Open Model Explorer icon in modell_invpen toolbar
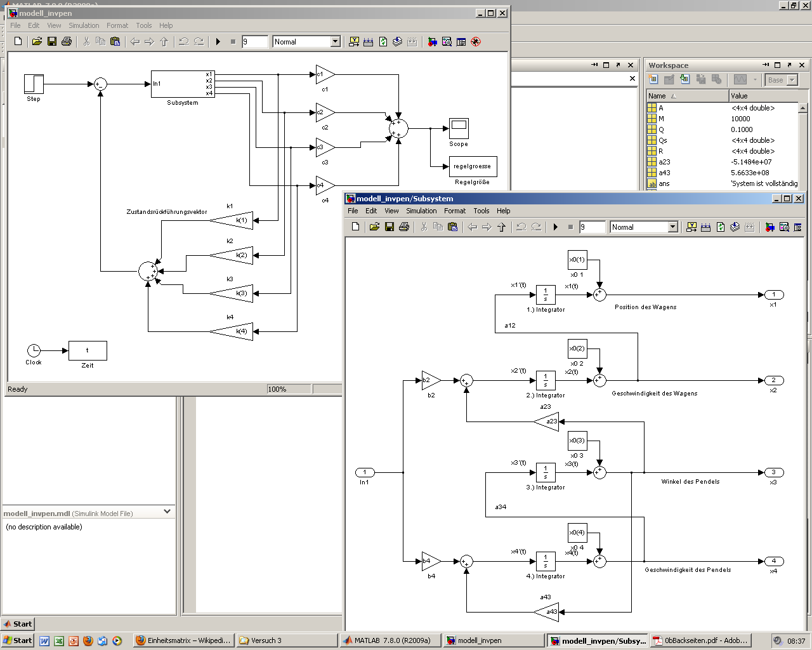 (447, 41)
